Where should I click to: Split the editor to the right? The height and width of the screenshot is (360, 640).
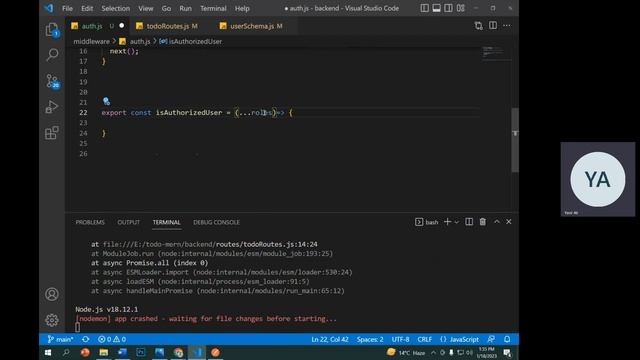point(493,26)
